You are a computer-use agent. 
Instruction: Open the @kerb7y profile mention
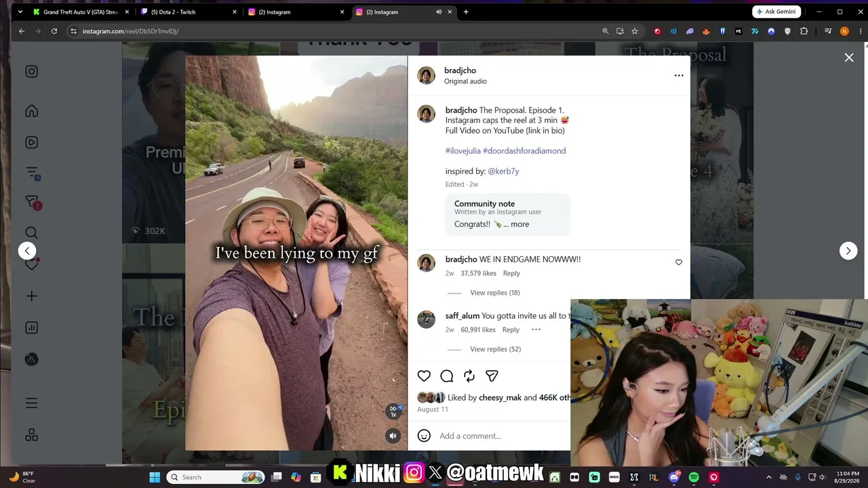[x=503, y=171]
